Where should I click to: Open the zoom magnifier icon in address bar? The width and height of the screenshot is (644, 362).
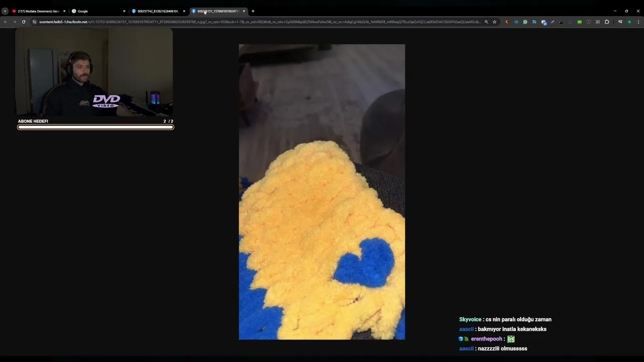(x=486, y=22)
